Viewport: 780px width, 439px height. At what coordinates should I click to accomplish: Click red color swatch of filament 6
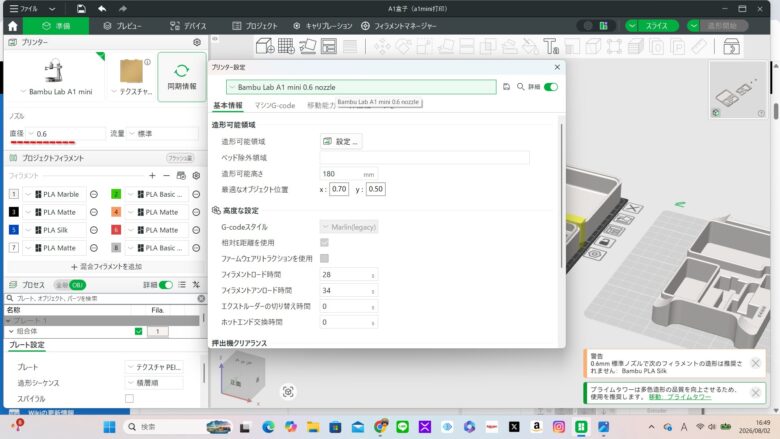click(x=116, y=230)
